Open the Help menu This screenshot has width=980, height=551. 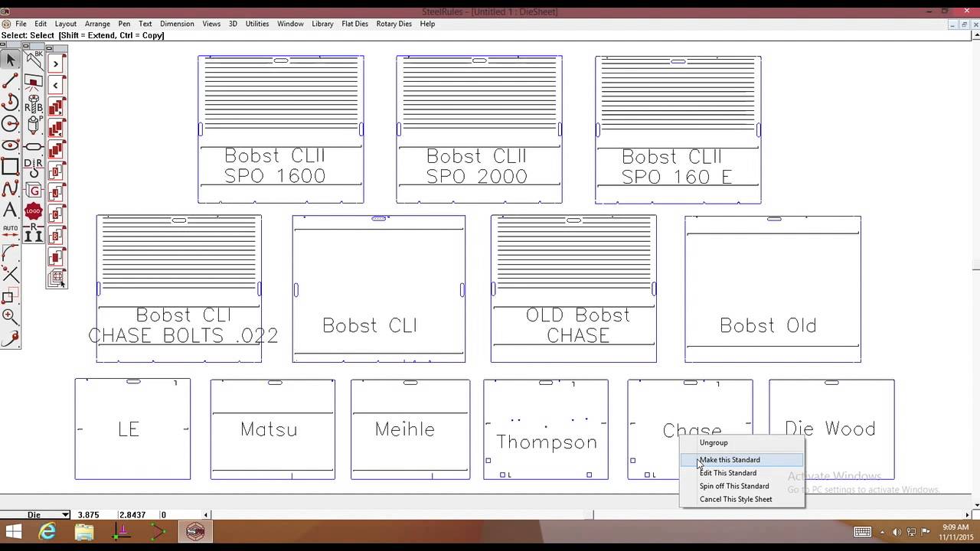pyautogui.click(x=427, y=24)
